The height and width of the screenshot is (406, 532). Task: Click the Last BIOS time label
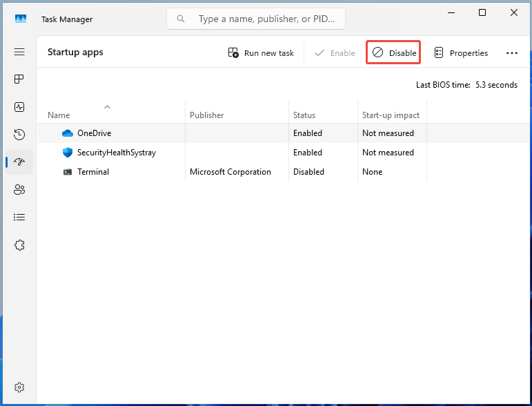click(x=443, y=85)
